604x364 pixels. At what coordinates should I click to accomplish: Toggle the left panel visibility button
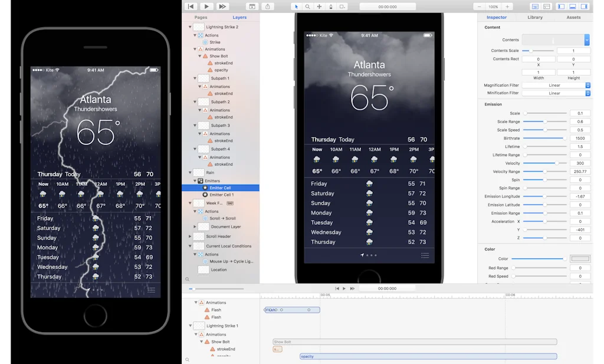point(562,6)
